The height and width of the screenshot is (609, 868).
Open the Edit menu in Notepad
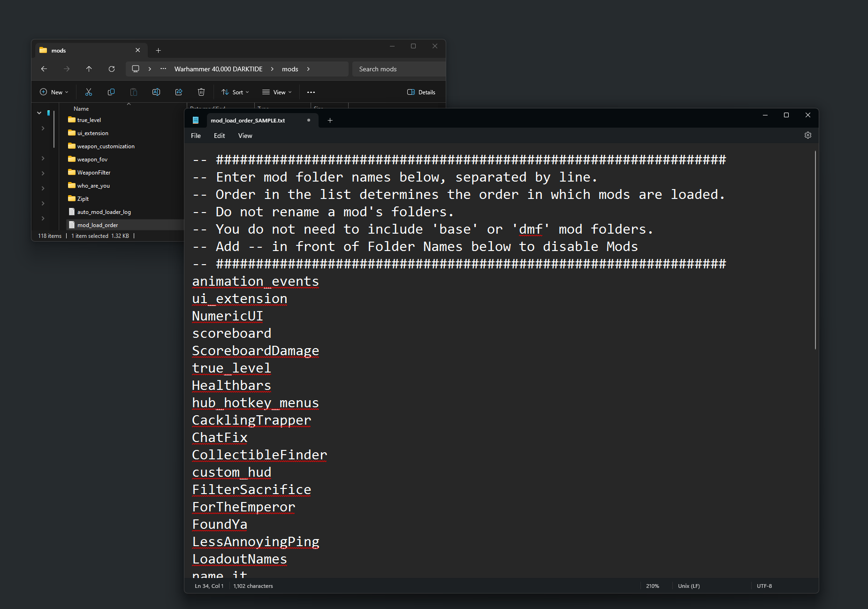(x=220, y=136)
